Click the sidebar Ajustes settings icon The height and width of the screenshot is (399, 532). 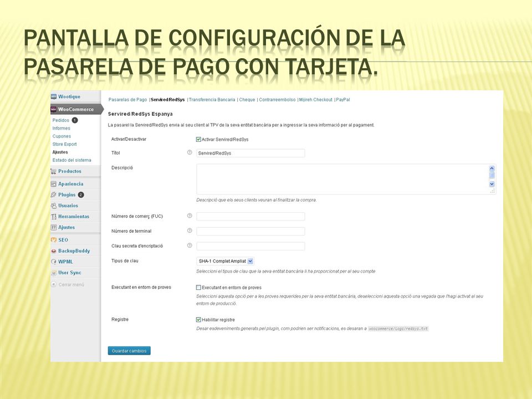[x=54, y=227]
